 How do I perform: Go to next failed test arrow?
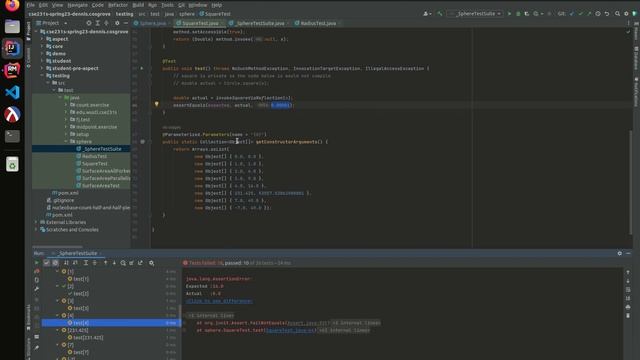coord(114,263)
